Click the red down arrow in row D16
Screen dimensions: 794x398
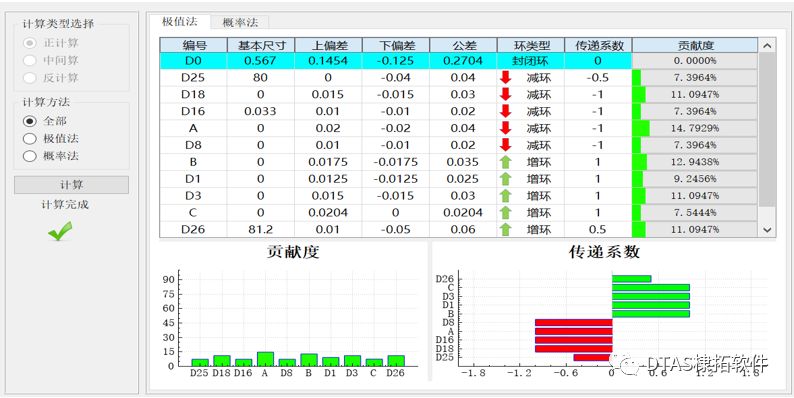pos(505,111)
